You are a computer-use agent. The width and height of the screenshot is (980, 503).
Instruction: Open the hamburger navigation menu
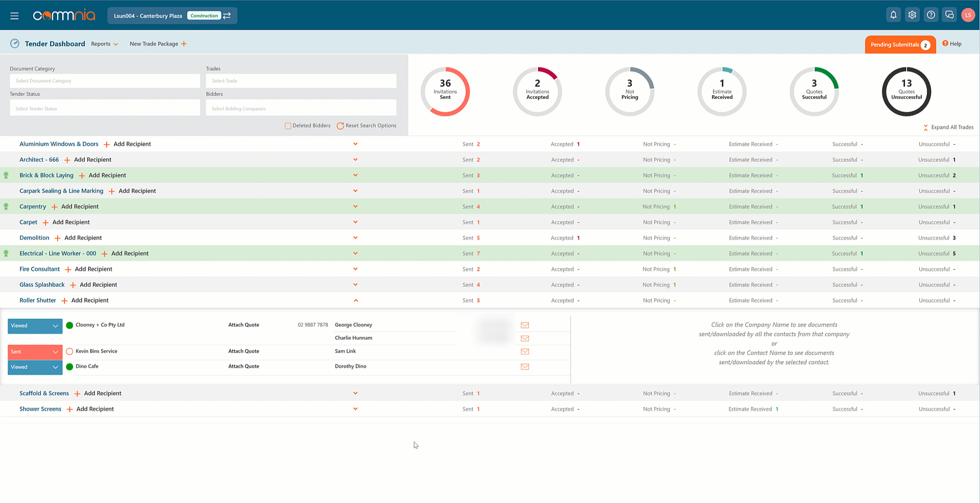[x=14, y=15]
